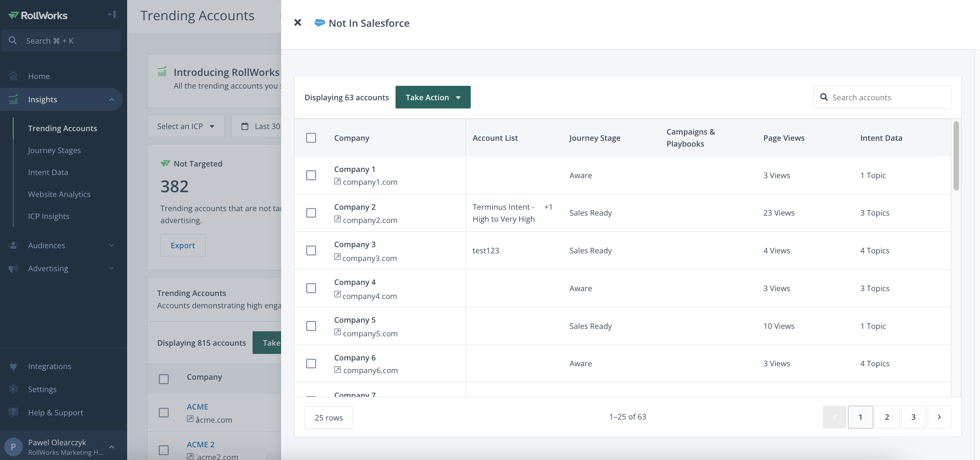Toggle background table Company header checkbox

click(164, 379)
